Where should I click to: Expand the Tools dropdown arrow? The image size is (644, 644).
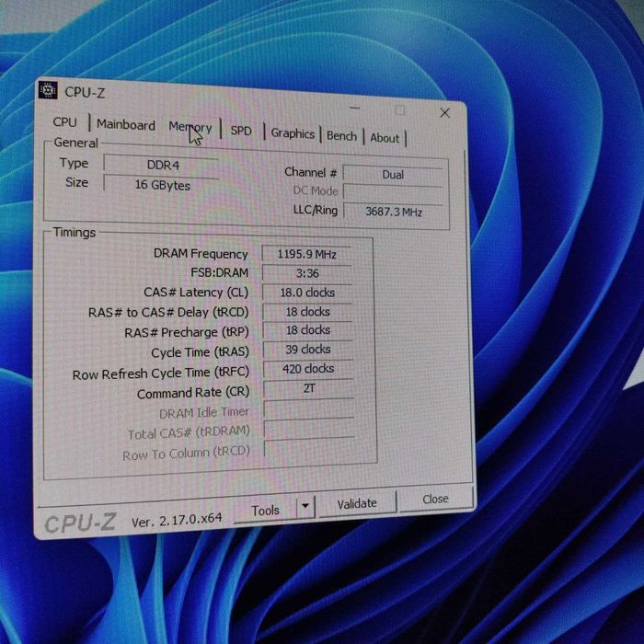305,506
